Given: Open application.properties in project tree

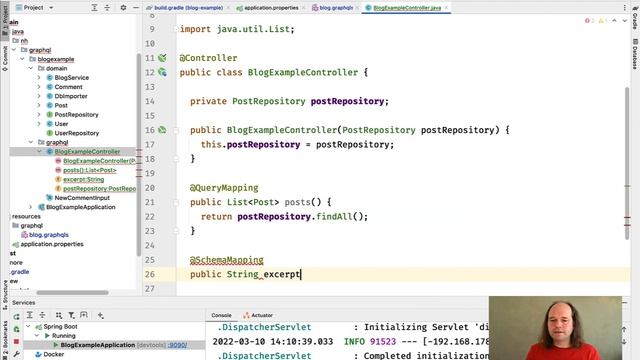Looking at the screenshot, I should (52, 244).
